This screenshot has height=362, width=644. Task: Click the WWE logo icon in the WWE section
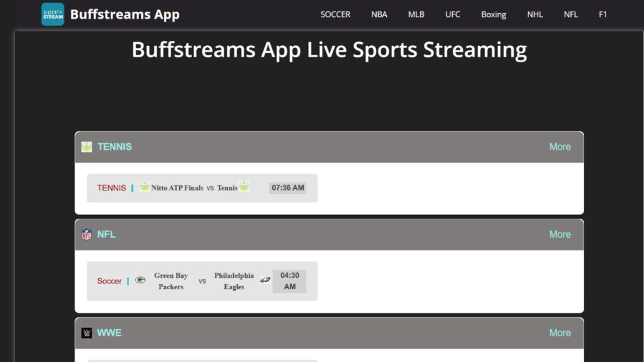[x=87, y=332]
